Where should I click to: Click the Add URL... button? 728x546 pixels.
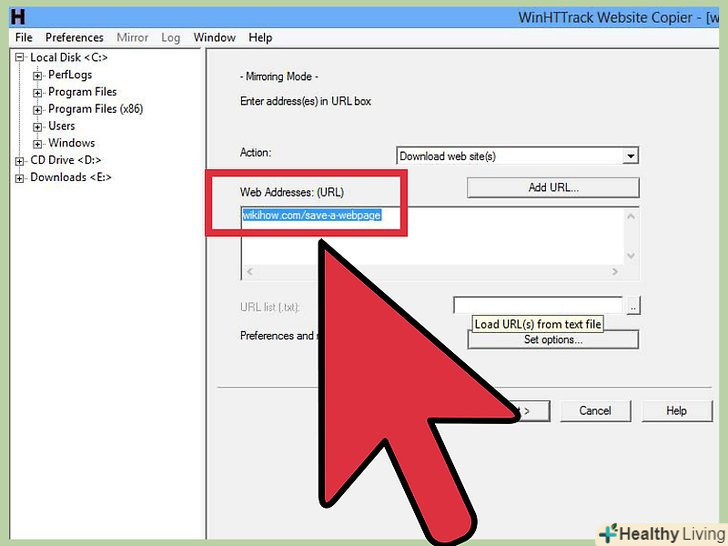pyautogui.click(x=553, y=188)
